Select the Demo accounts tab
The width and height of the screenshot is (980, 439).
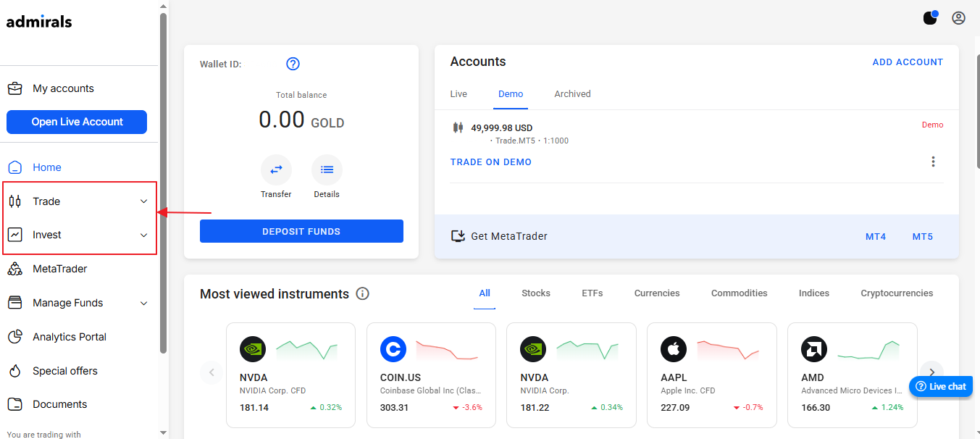pos(511,94)
